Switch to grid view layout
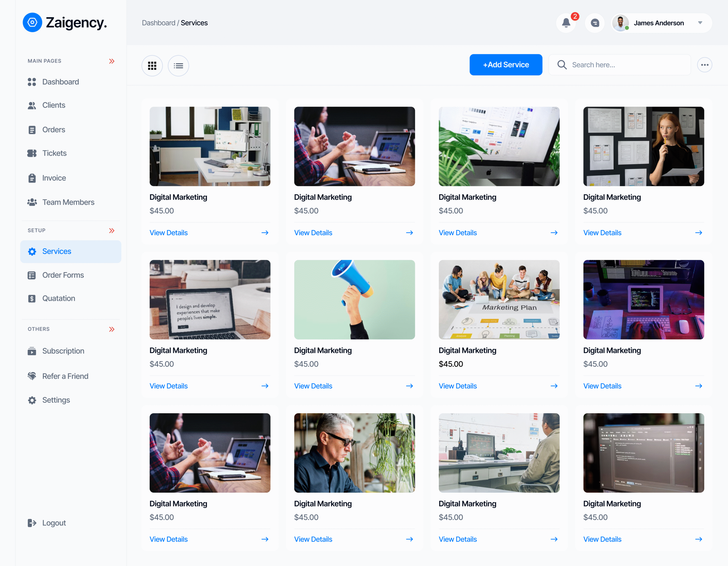Viewport: 728px width, 566px height. point(152,66)
